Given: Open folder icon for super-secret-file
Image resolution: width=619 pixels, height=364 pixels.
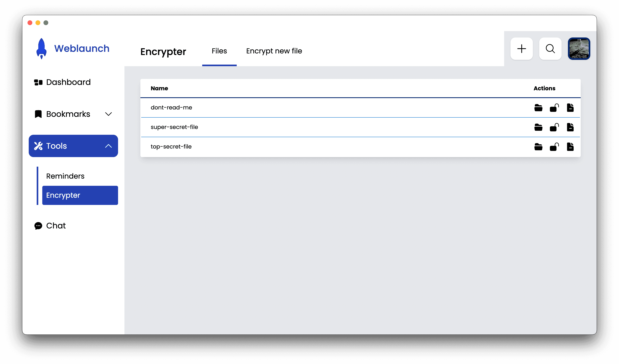Looking at the screenshot, I should [x=538, y=127].
